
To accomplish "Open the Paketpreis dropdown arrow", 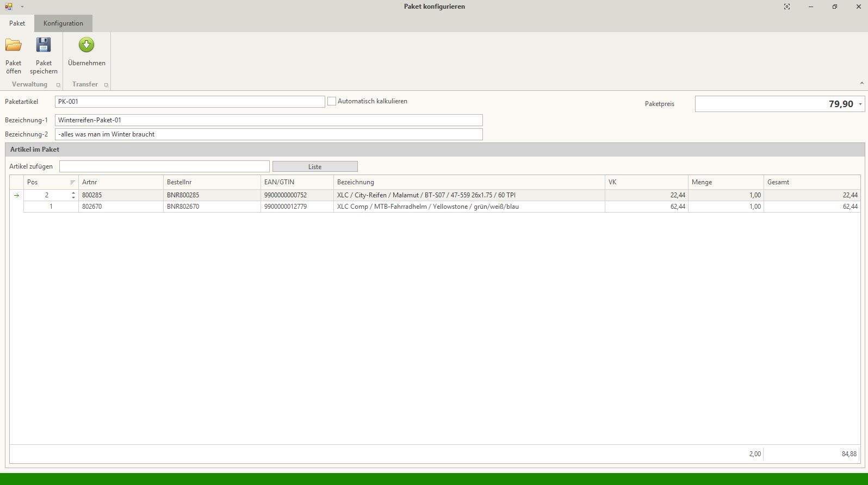I will tap(860, 104).
